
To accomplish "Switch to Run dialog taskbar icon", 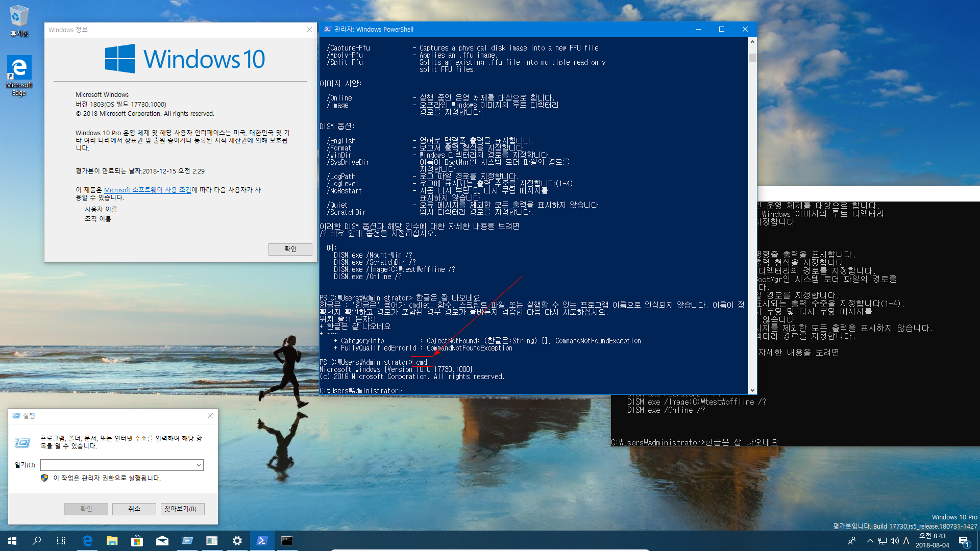I will click(x=187, y=541).
